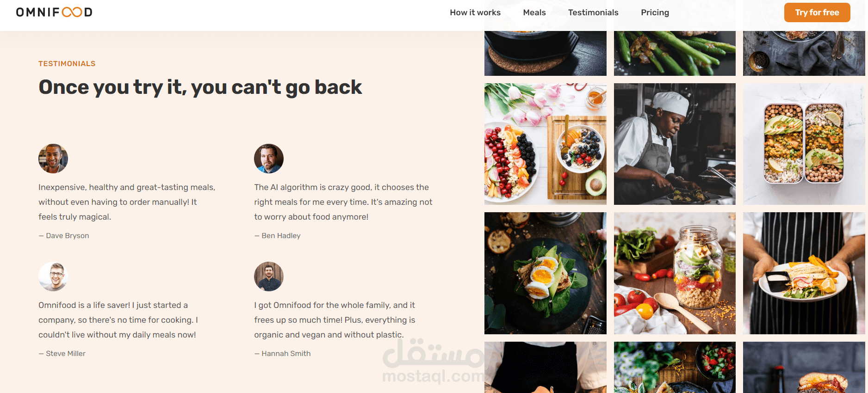Open the salad in a jar photo

(x=675, y=273)
